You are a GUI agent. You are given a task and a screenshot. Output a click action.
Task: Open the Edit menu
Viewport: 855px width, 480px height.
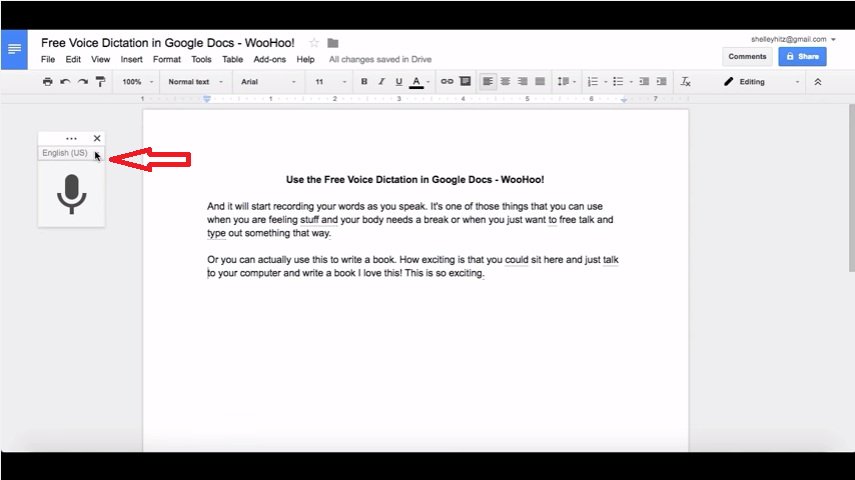pos(73,59)
